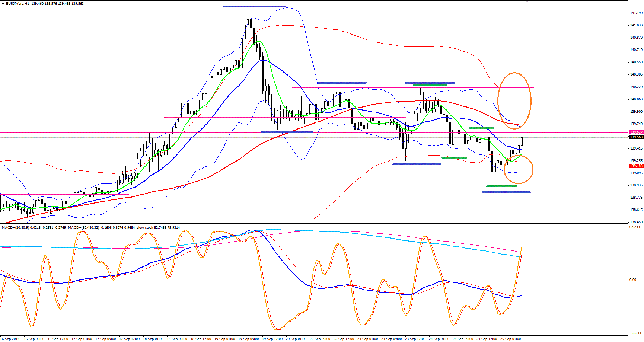This screenshot has width=644, height=342.
Task: Select the 139.095 price scale label
Action: point(636,173)
